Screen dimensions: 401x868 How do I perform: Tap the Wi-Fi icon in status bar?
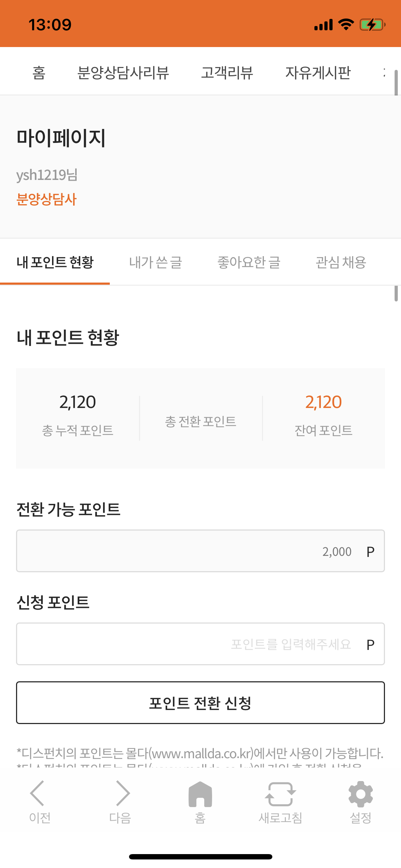pos(345,25)
